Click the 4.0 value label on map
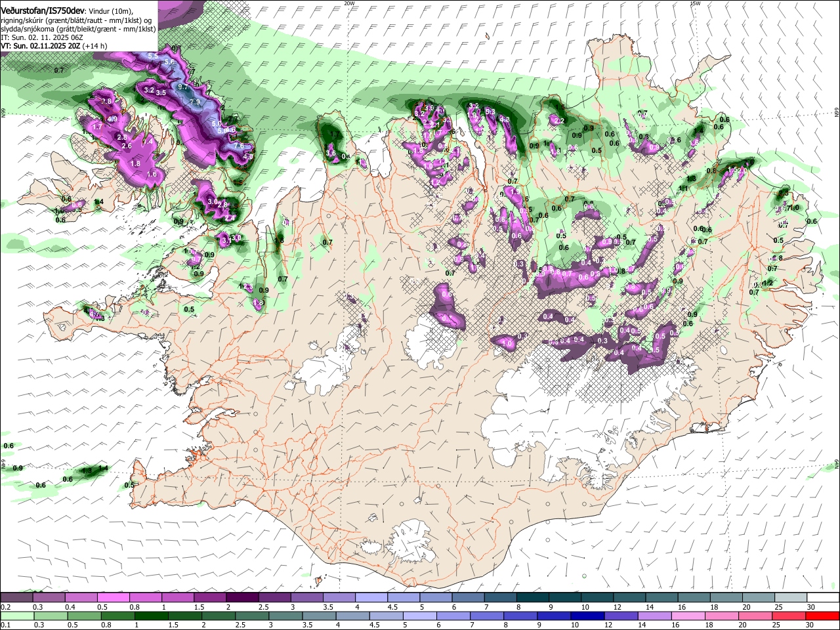The width and height of the screenshot is (840, 630). (x=248, y=157)
